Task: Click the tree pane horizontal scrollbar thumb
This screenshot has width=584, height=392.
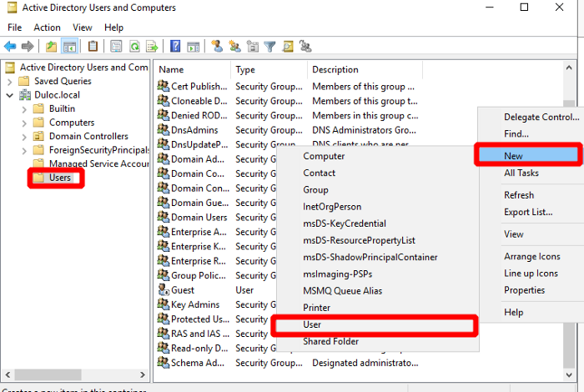Action: click(48, 374)
